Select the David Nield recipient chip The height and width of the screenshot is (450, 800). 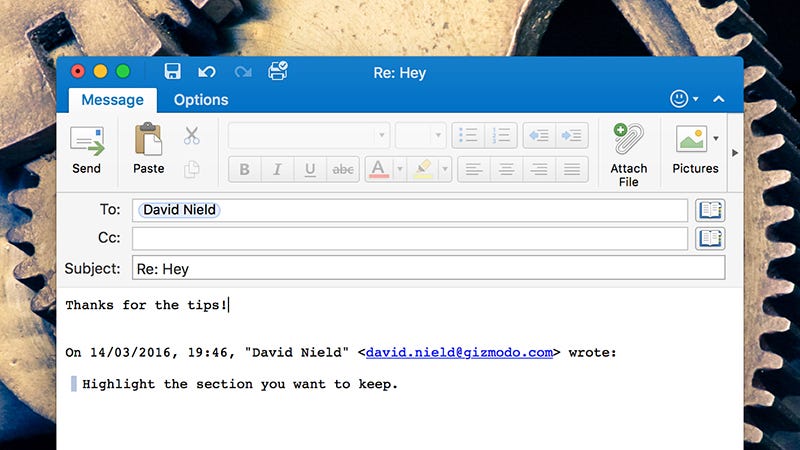[x=179, y=210]
